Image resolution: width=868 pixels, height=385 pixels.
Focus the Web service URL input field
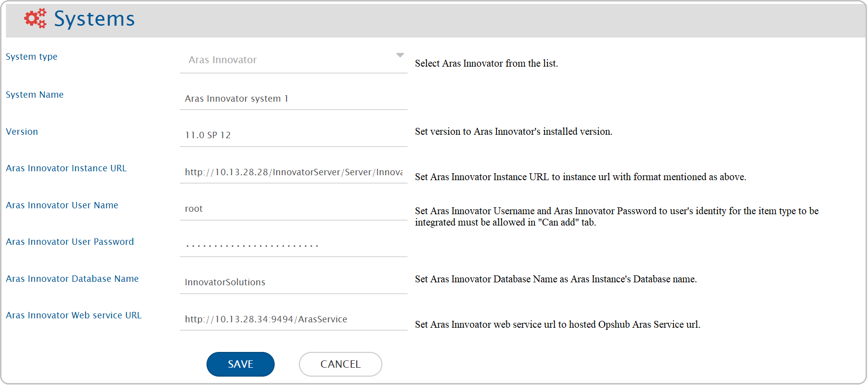tap(293, 319)
